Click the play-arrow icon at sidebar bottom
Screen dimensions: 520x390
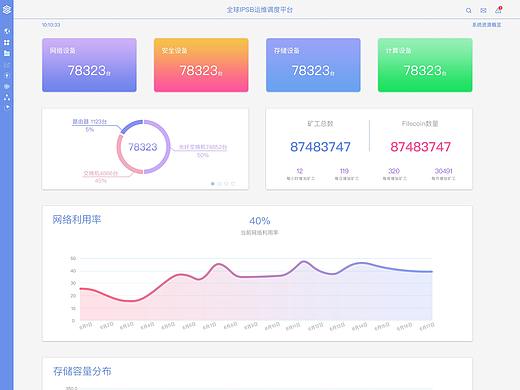[7, 107]
